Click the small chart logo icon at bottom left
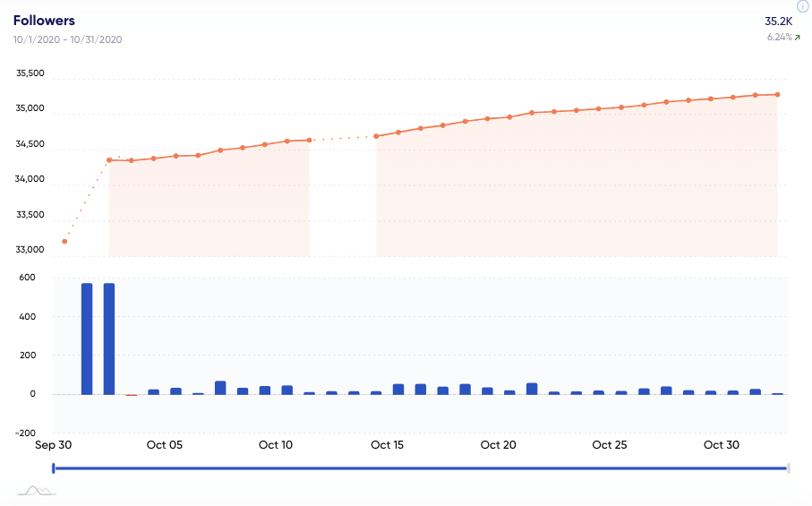The image size is (812, 506). pos(37,490)
